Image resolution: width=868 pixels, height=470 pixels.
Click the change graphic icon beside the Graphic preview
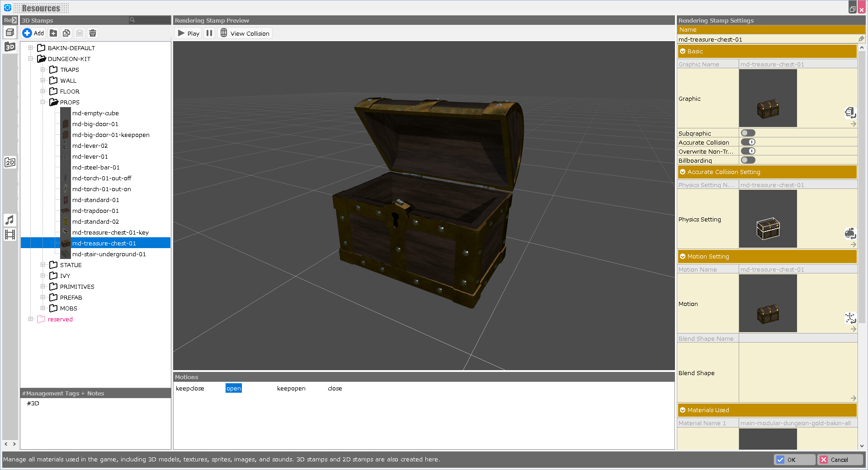[850, 113]
